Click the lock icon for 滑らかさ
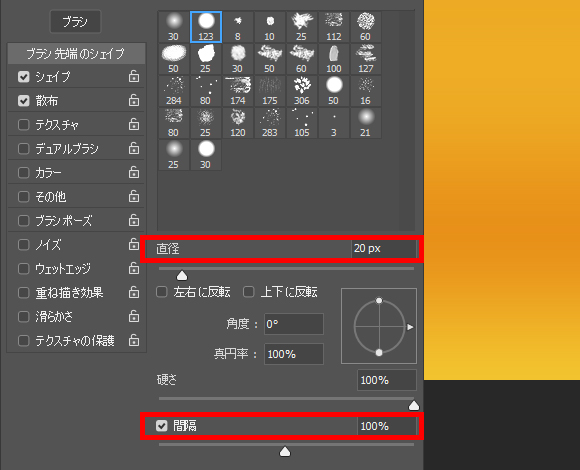This screenshot has width=580, height=470. tap(134, 317)
